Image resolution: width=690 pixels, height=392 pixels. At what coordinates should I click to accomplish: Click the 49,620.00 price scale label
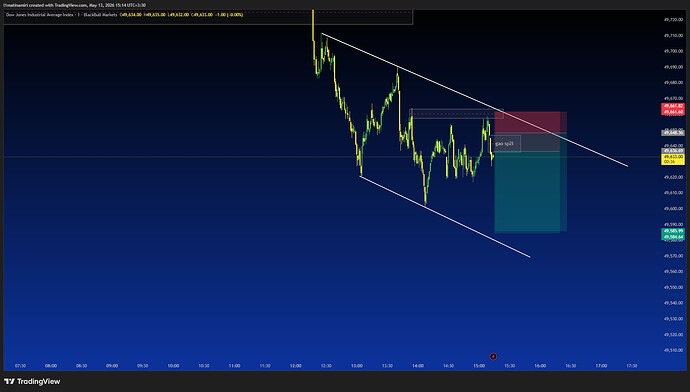(x=673, y=177)
